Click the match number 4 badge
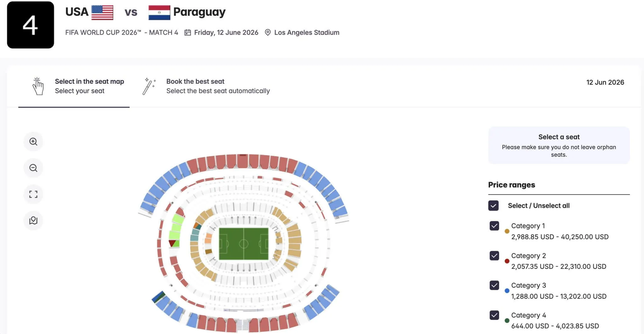This screenshot has height=334, width=644. coord(31,24)
